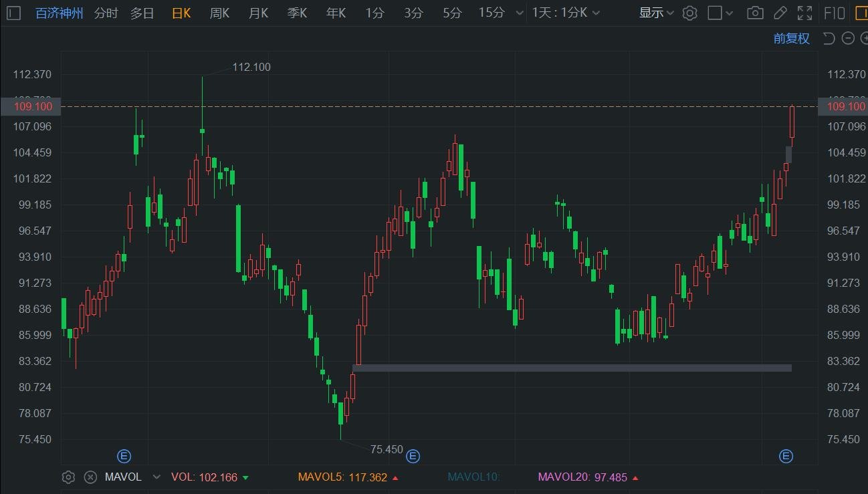Open indicator settings gear near MAVOL
The height and width of the screenshot is (494, 868).
tap(68, 477)
